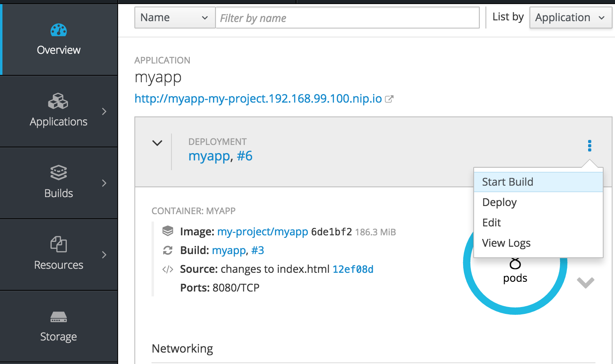
Task: Select the Storage sidebar label
Action: pyautogui.click(x=59, y=337)
